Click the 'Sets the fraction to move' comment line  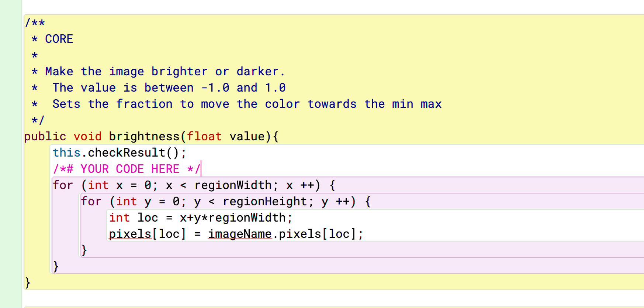pos(236,104)
